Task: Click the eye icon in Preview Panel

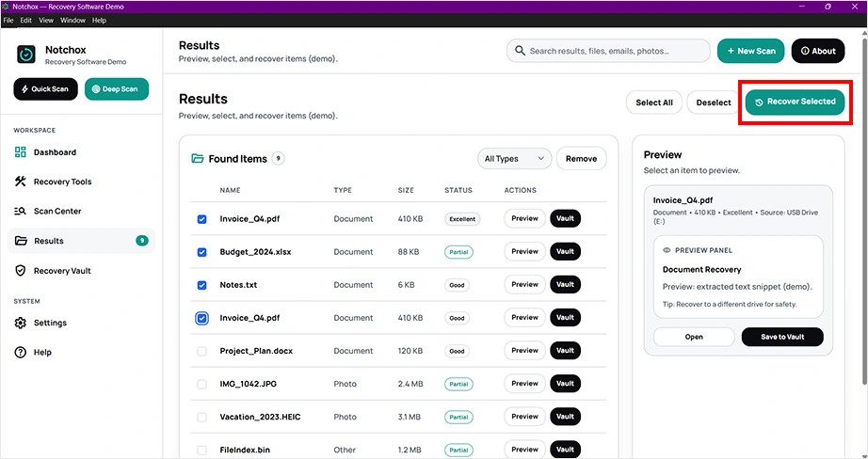Action: (x=667, y=250)
